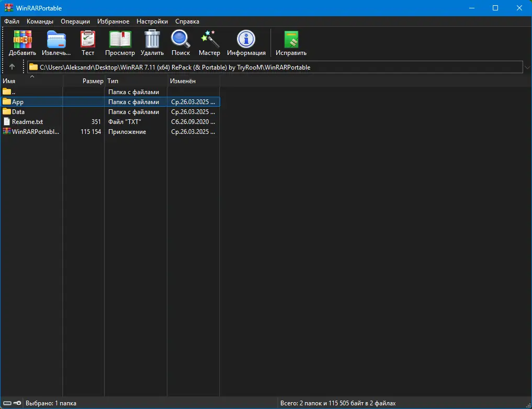Select the App folder icon
Screen dimensions: 532x409
pyautogui.click(x=6, y=101)
